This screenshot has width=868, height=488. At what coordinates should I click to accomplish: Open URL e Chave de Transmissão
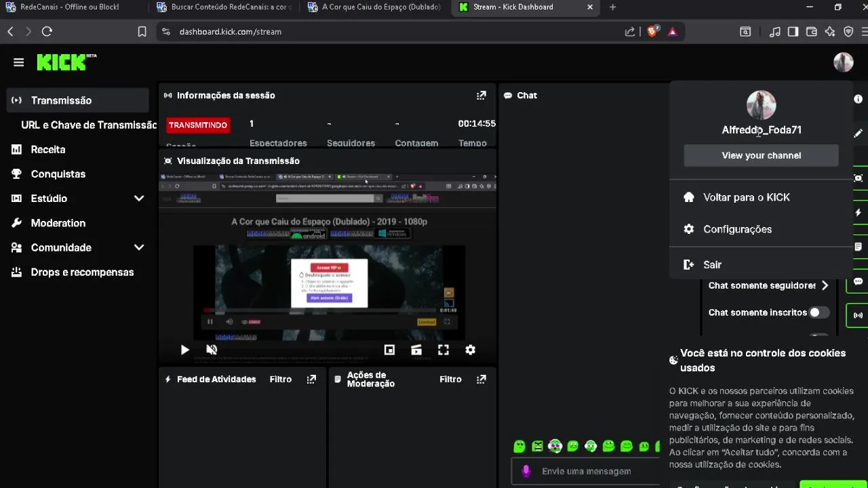coord(89,125)
